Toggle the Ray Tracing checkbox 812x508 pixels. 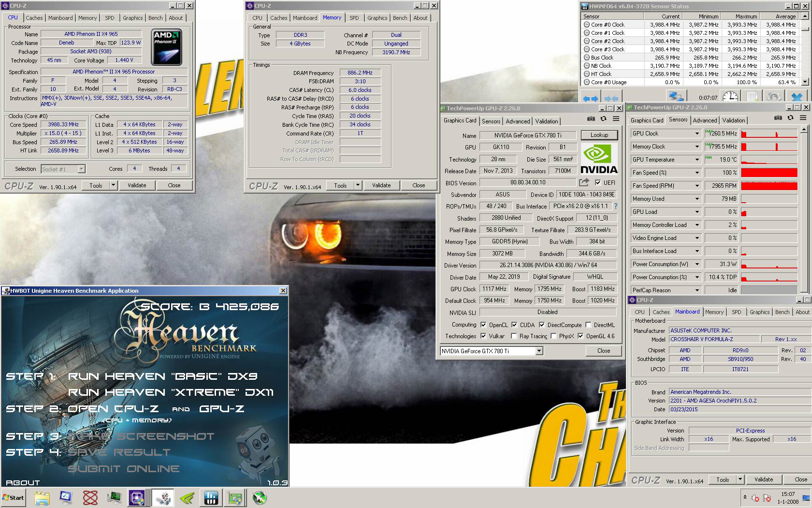tap(514, 336)
